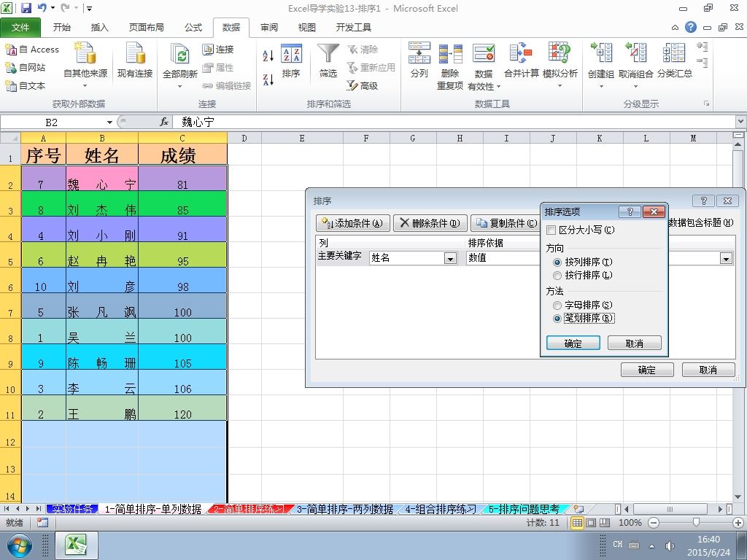Click the Undo arrow icon
Screen dimensions: 747x560
42,7
